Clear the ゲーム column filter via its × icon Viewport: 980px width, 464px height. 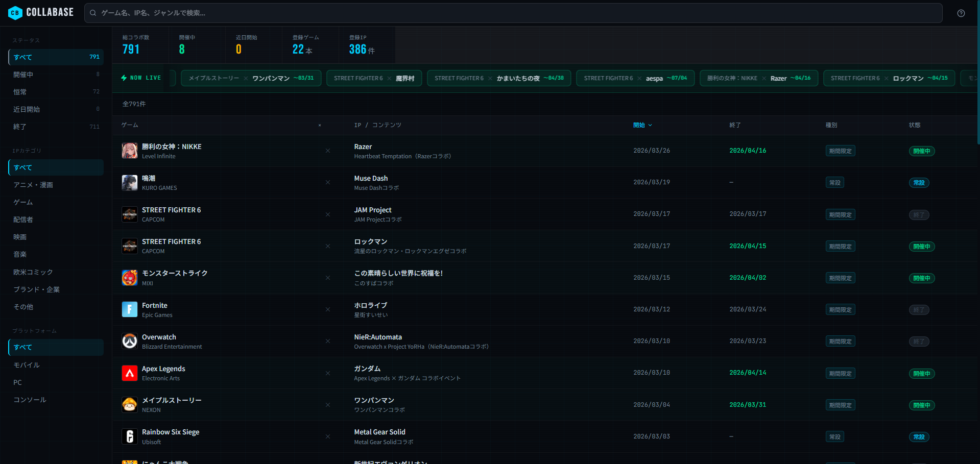pos(320,125)
